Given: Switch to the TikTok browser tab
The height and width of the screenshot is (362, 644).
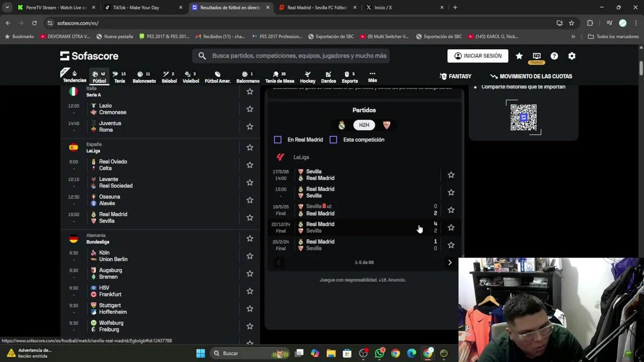Looking at the screenshot, I should point(143,8).
